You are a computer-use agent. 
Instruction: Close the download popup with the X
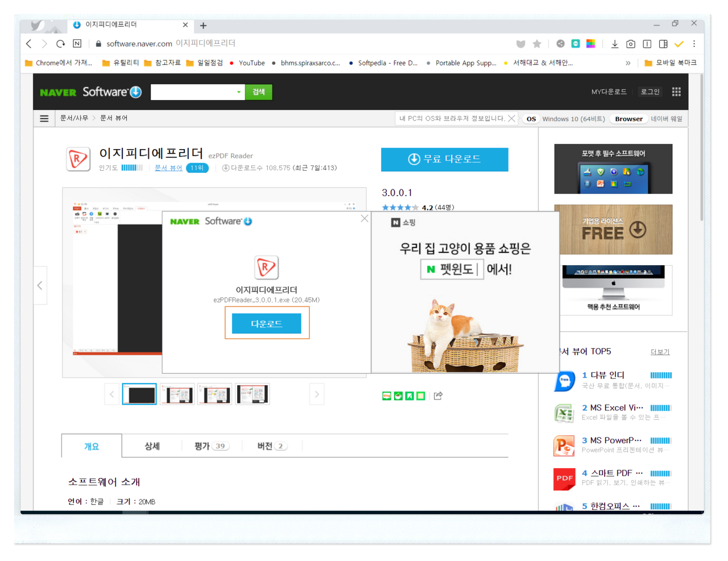(365, 218)
